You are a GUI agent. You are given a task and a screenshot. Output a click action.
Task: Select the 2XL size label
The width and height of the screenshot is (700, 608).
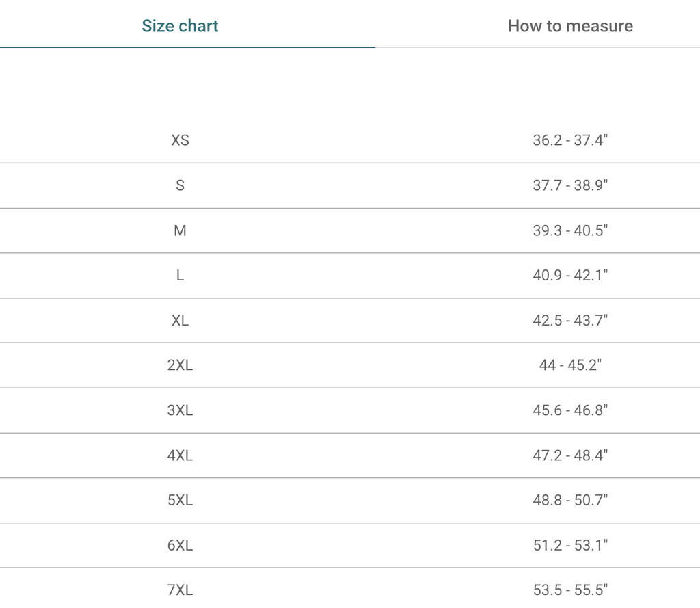pyautogui.click(x=180, y=365)
